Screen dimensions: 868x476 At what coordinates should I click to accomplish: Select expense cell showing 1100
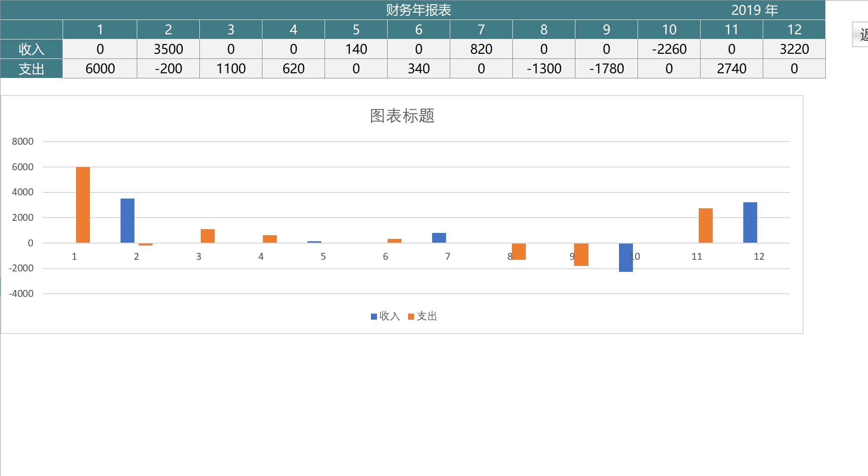pyautogui.click(x=231, y=69)
